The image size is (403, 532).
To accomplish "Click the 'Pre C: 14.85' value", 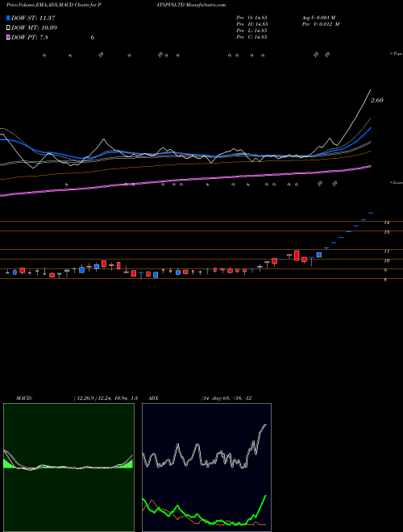I will click(251, 37).
